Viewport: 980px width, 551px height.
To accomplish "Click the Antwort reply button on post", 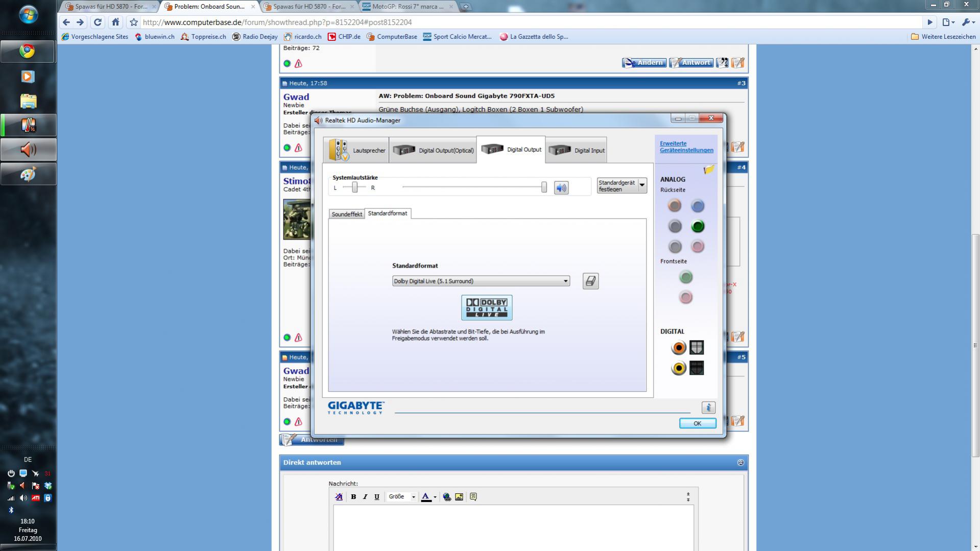I will (691, 63).
